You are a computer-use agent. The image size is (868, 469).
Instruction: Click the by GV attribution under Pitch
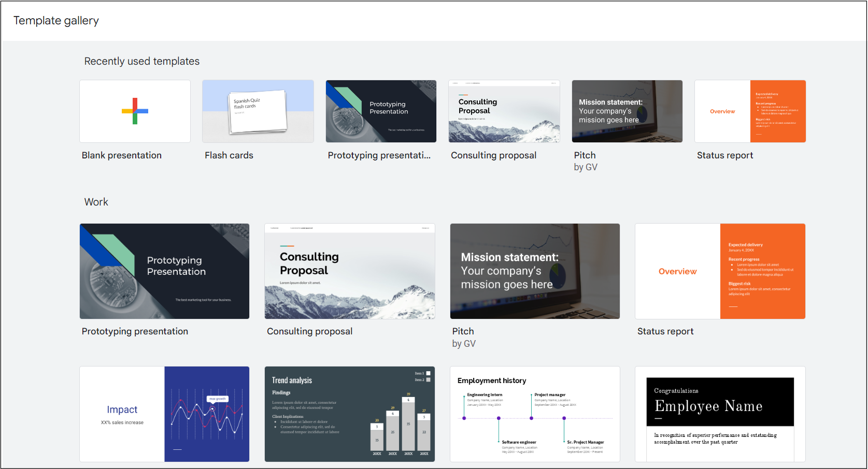[464, 343]
